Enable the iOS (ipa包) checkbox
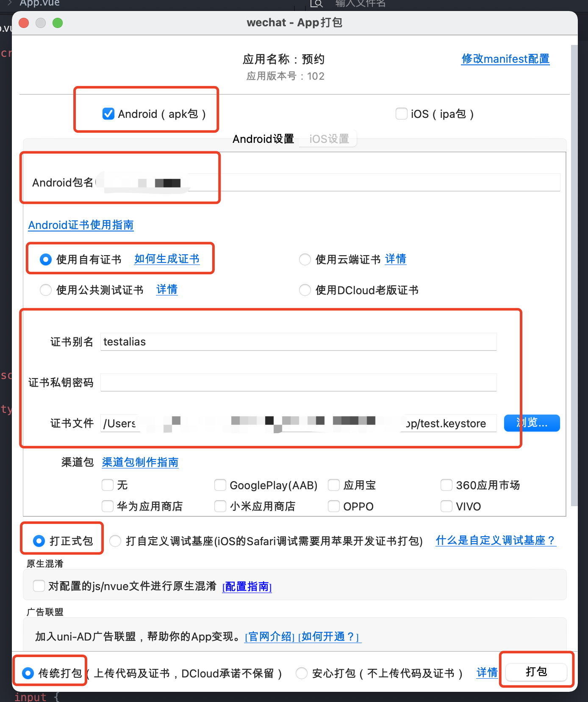 pyautogui.click(x=401, y=114)
